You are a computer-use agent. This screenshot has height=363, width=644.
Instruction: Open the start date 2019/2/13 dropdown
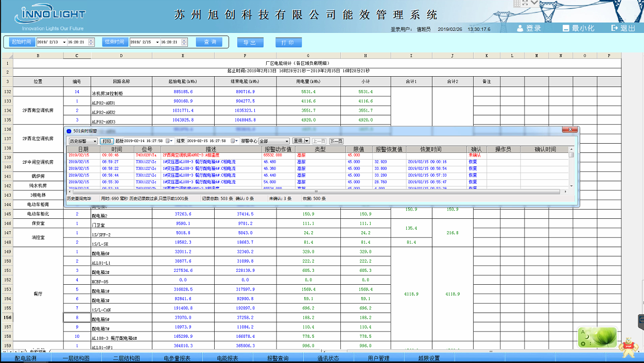[x=64, y=42]
